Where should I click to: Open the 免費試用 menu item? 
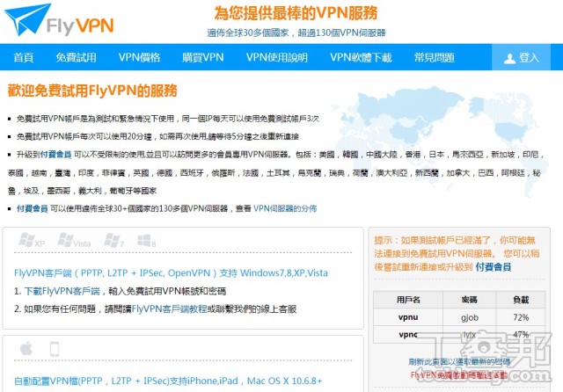(76, 57)
